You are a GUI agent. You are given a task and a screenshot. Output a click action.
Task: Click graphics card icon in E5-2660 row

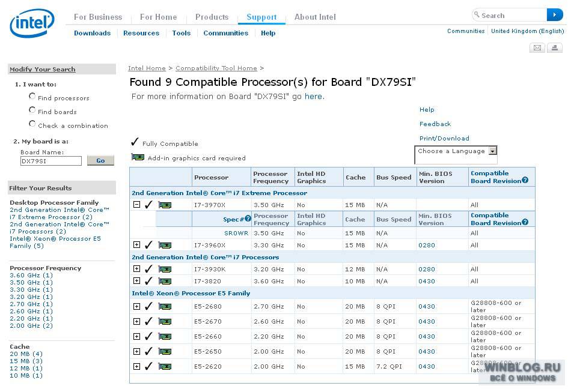click(x=165, y=337)
